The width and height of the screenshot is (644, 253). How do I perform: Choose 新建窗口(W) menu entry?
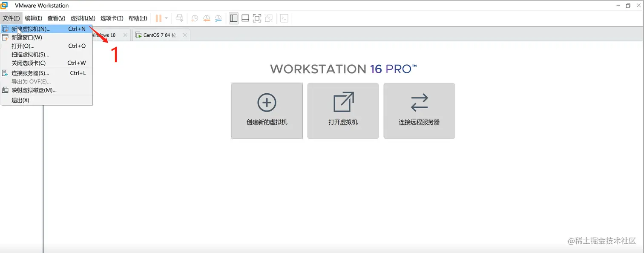(46, 37)
